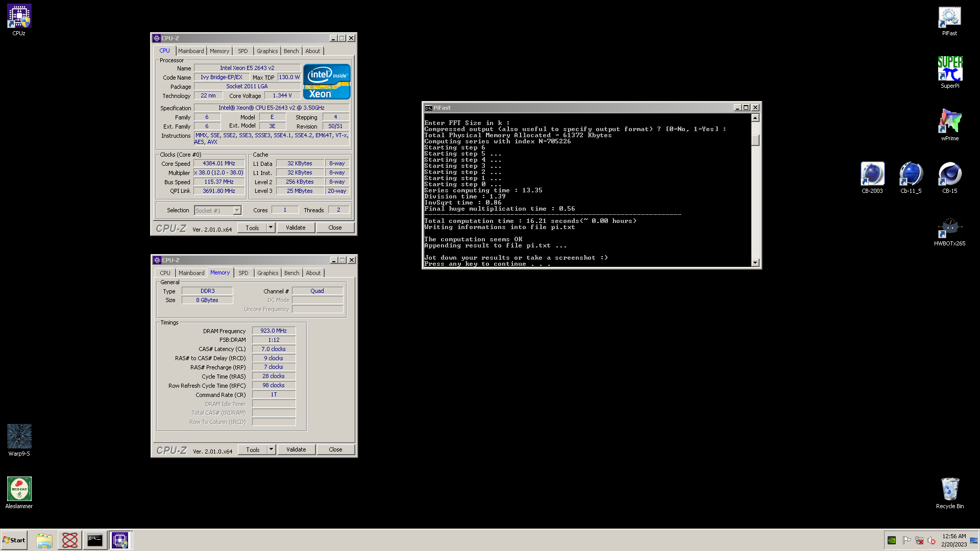Open Bench tab in top CPU-Z window
Image resolution: width=980 pixels, height=551 pixels.
[291, 51]
